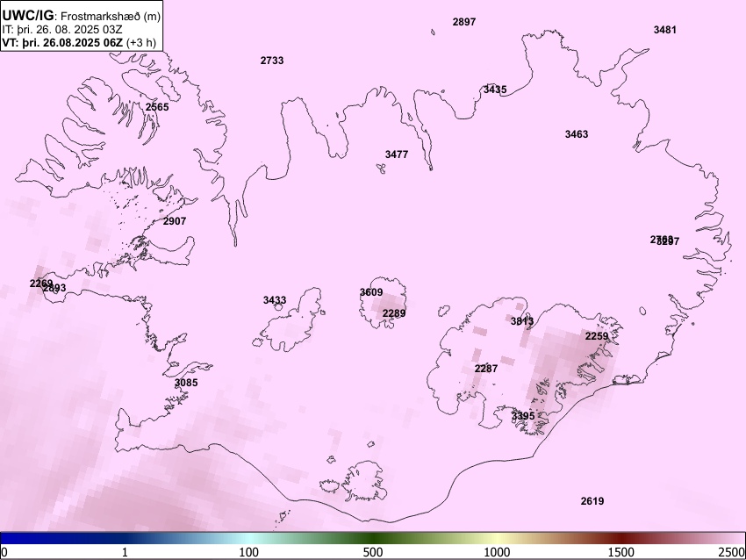Screen dimensions: 746x560
Task: Click the 3463 value on the map
Action: click(x=576, y=134)
